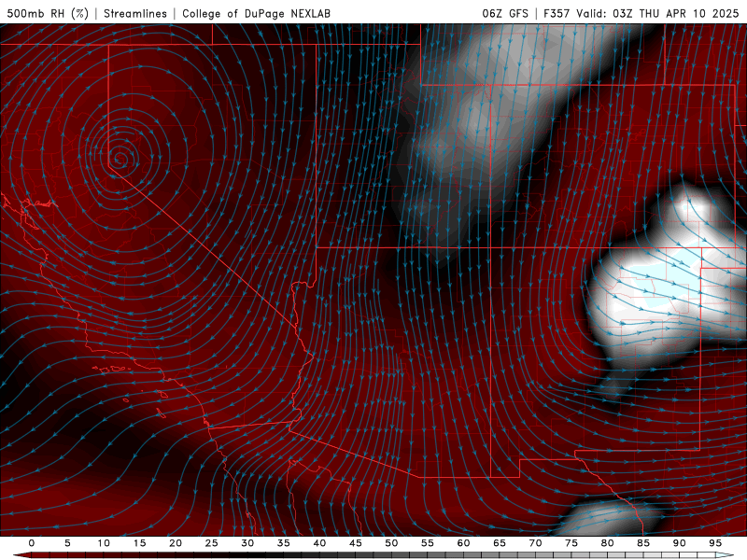Click the 35 label on the colorbar
The height and width of the screenshot is (560, 747).
(x=284, y=543)
